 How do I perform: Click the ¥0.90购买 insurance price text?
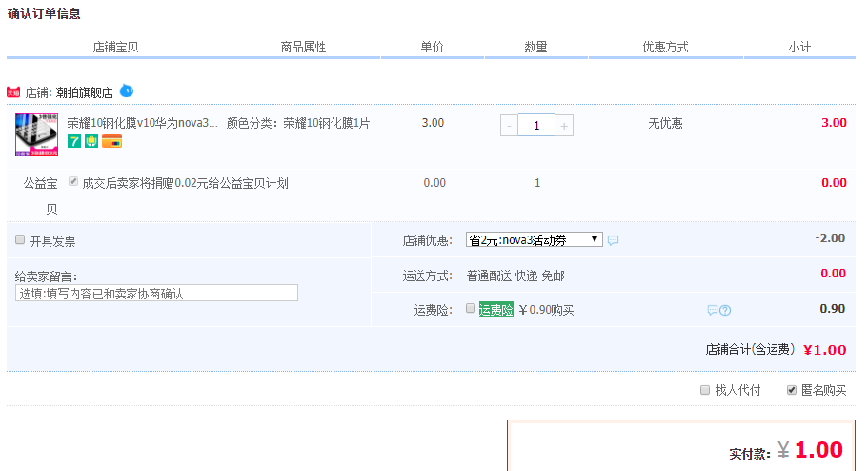546,310
